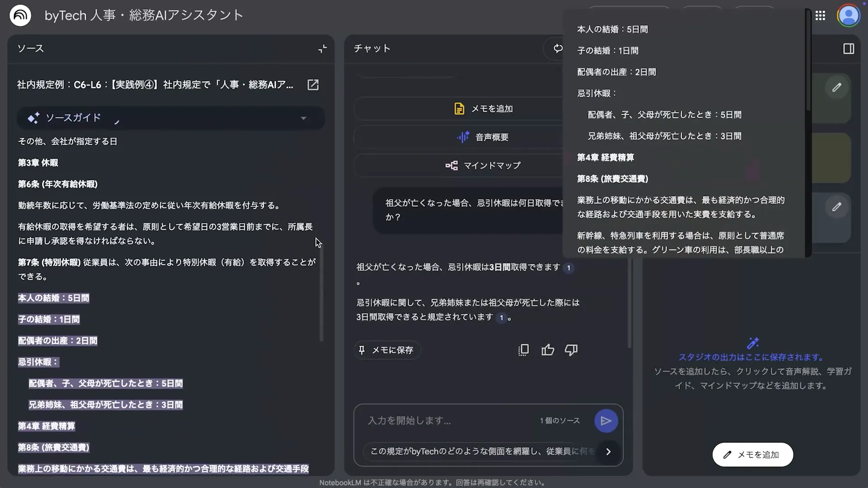Copy the AI answer to clipboard
868x488 pixels.
coord(523,350)
